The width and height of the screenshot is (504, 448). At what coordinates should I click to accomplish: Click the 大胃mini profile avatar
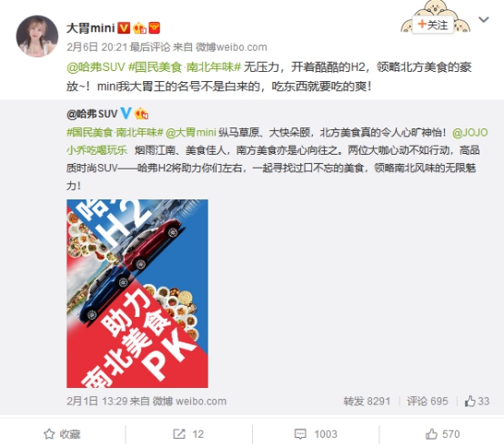coord(37,36)
